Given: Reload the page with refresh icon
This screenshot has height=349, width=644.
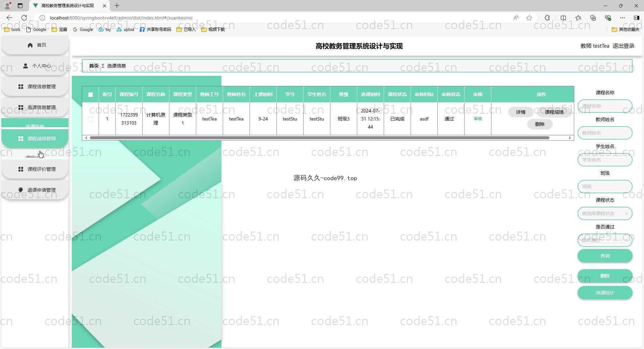Looking at the screenshot, I should (24, 18).
